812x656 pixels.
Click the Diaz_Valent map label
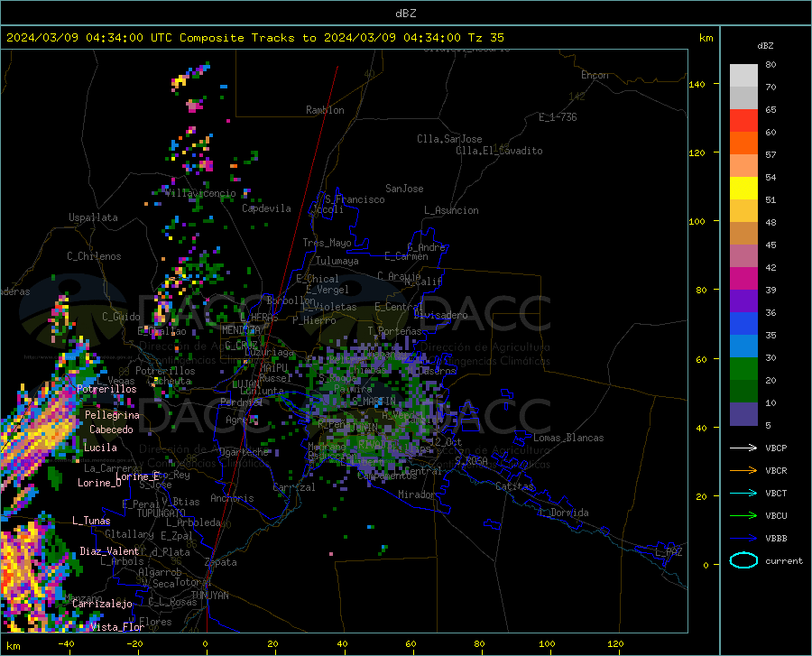109,551
